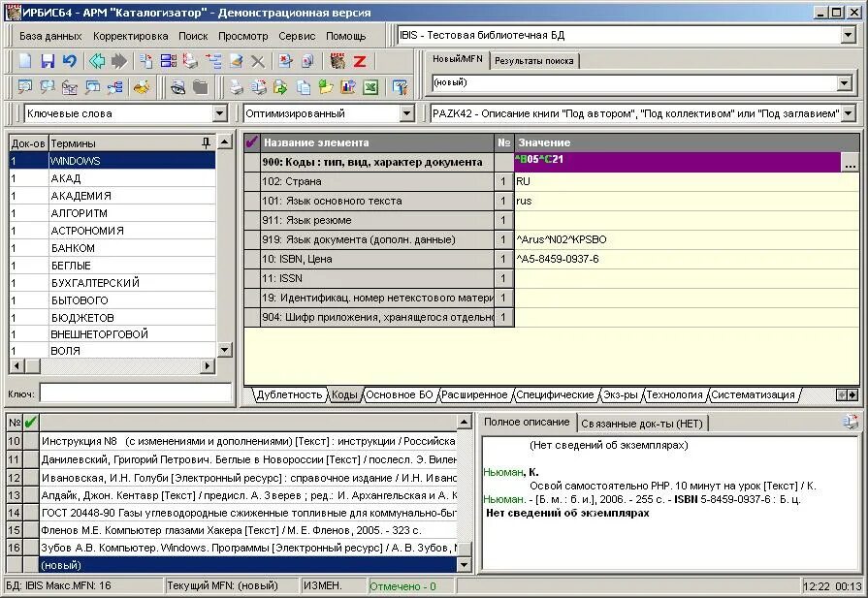Click into the Ключ input field
This screenshot has height=598, width=868.
click(x=136, y=393)
